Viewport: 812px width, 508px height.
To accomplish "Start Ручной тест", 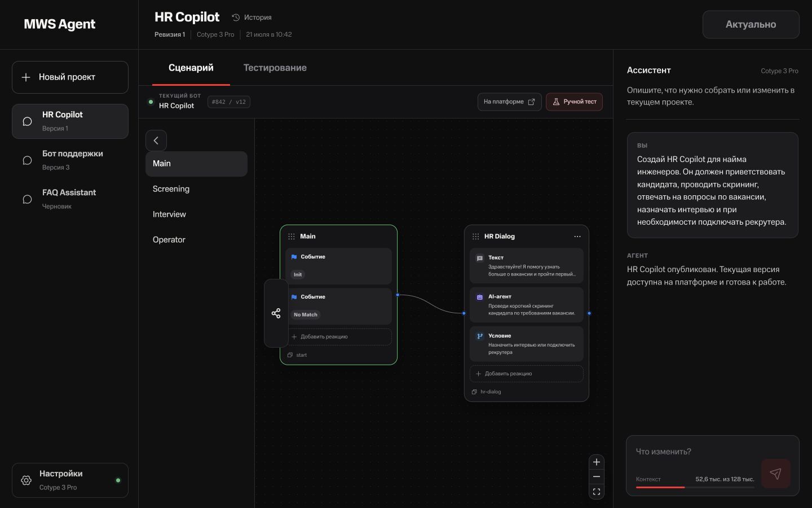I will click(x=574, y=102).
